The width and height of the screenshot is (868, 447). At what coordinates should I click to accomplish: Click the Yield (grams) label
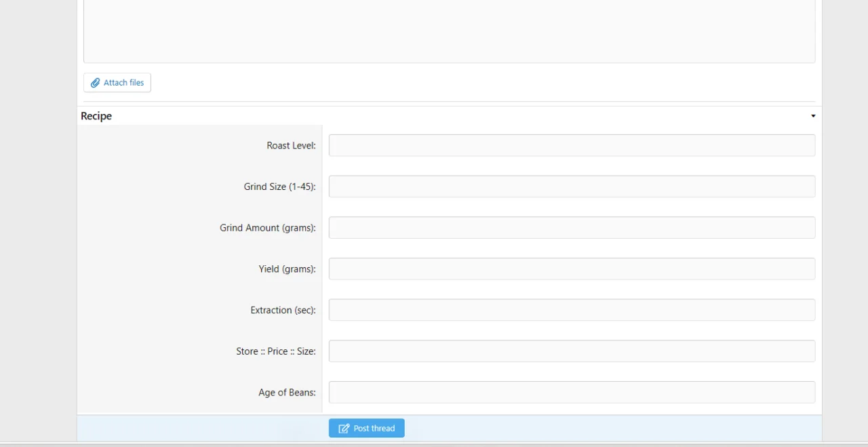[288, 269]
